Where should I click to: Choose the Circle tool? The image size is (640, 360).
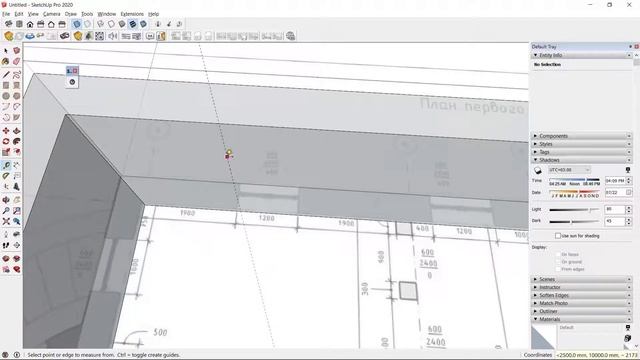(x=6, y=96)
